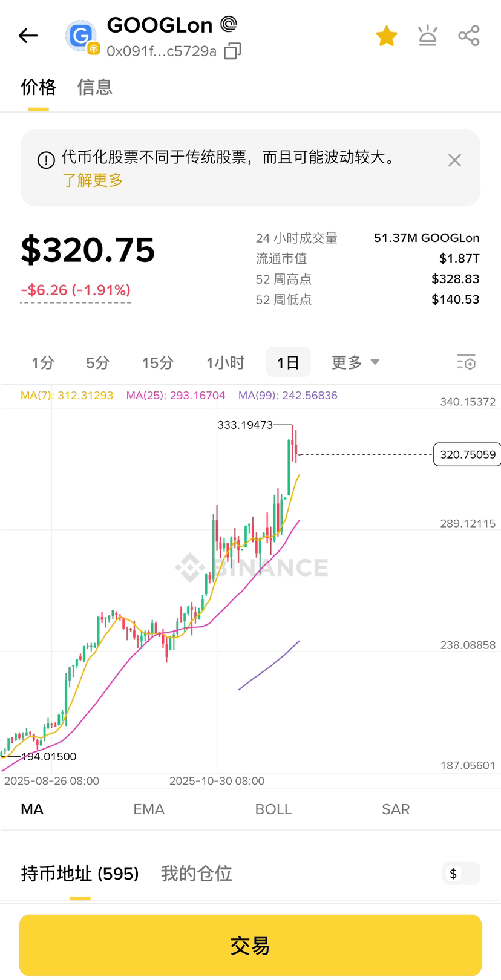Tap the back arrow icon
The width and height of the screenshot is (501, 980).
point(28,36)
